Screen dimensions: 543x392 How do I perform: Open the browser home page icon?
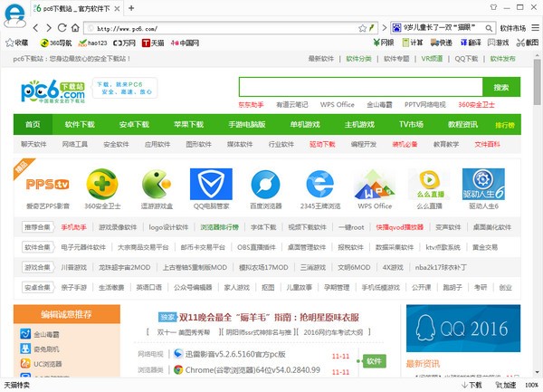point(75,28)
